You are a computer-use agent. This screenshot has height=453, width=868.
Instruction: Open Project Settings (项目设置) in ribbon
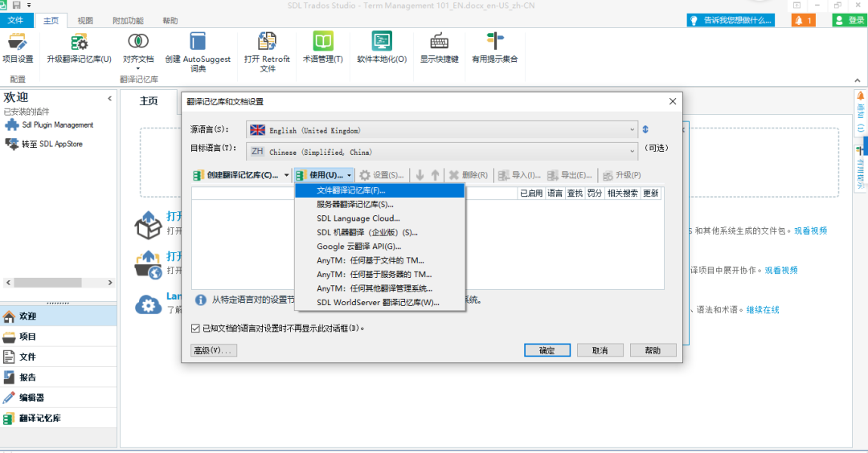tap(18, 48)
